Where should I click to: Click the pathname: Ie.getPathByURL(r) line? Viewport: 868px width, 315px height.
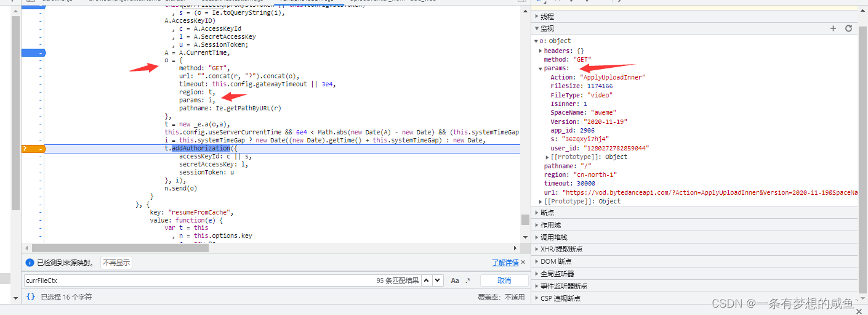[230, 108]
